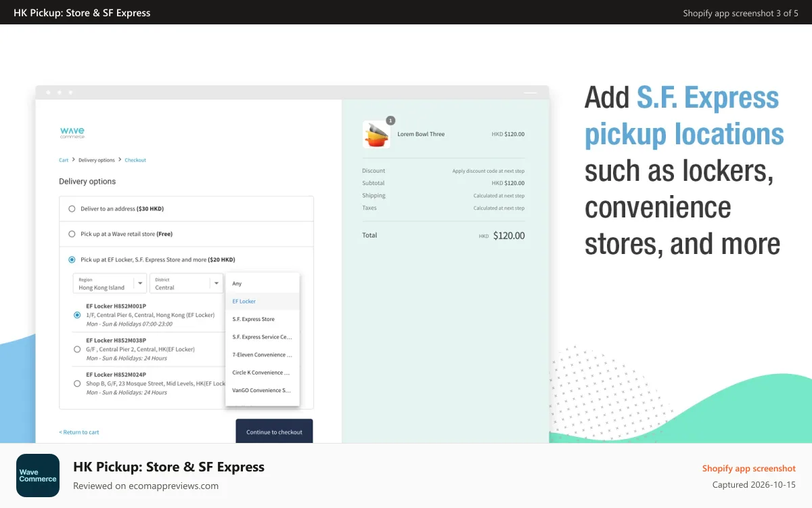Click the Shopify app screenshot orange label

click(749, 468)
